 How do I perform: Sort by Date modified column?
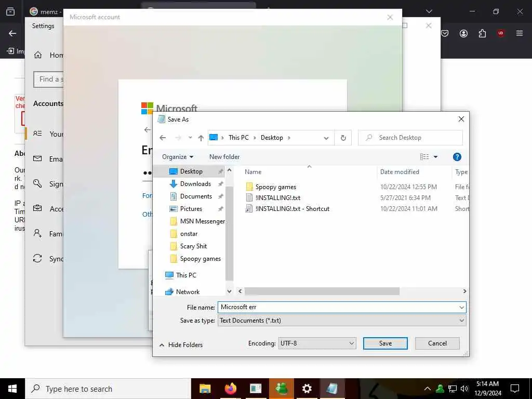coord(400,172)
